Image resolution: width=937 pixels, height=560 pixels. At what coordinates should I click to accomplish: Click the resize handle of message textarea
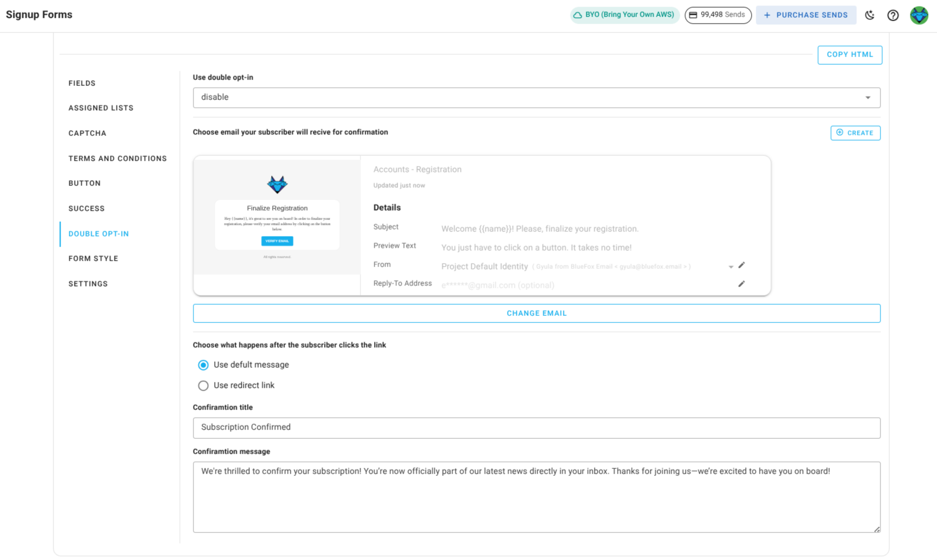[x=876, y=529]
